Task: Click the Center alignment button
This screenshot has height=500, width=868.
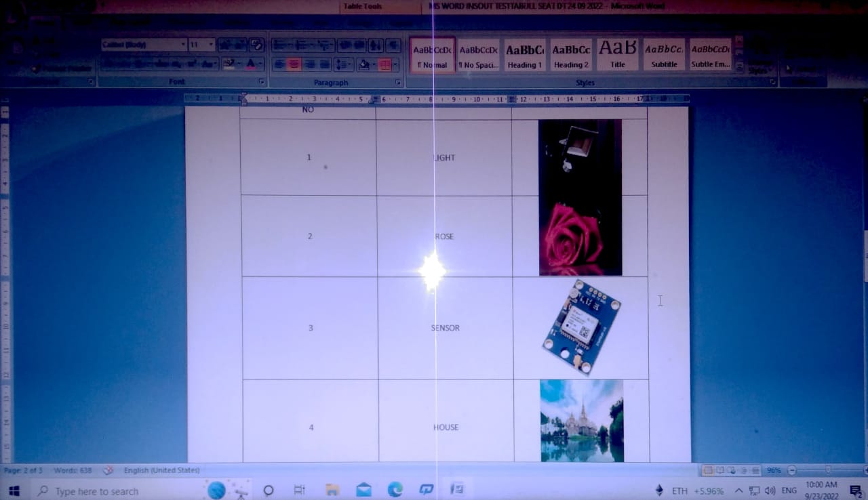Action: coord(294,65)
